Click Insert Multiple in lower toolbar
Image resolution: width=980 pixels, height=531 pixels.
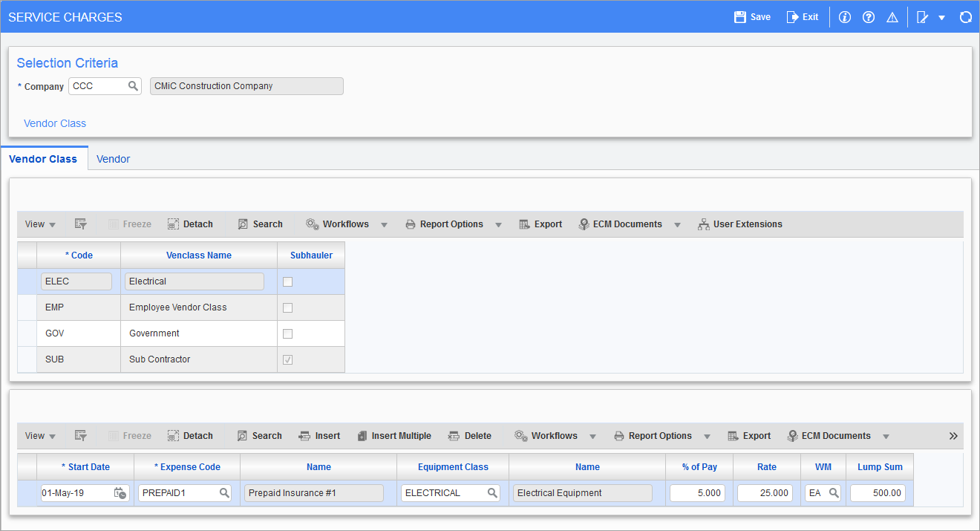tap(393, 436)
